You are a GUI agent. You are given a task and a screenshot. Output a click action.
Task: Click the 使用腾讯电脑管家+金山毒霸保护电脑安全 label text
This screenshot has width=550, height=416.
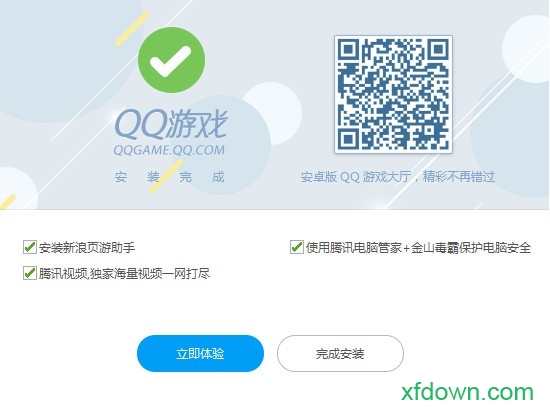click(x=418, y=248)
